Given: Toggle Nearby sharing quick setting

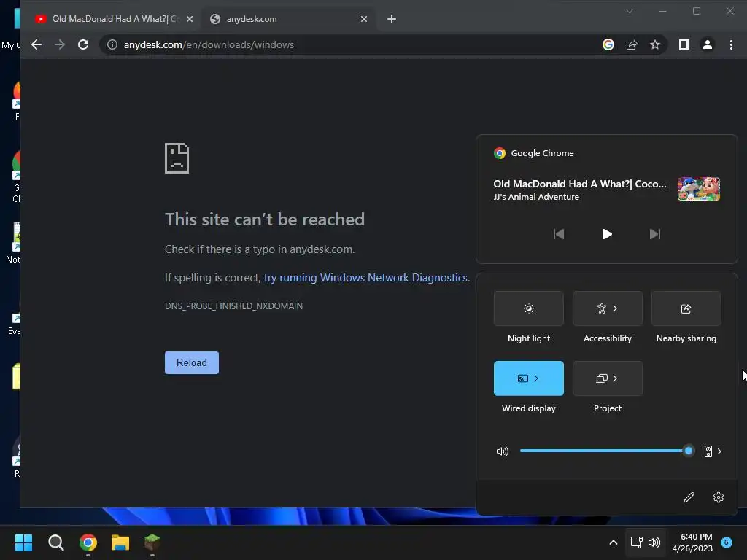Looking at the screenshot, I should [x=686, y=308].
